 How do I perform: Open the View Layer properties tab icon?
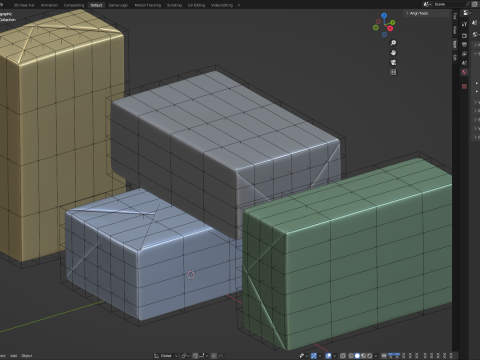coord(464,54)
